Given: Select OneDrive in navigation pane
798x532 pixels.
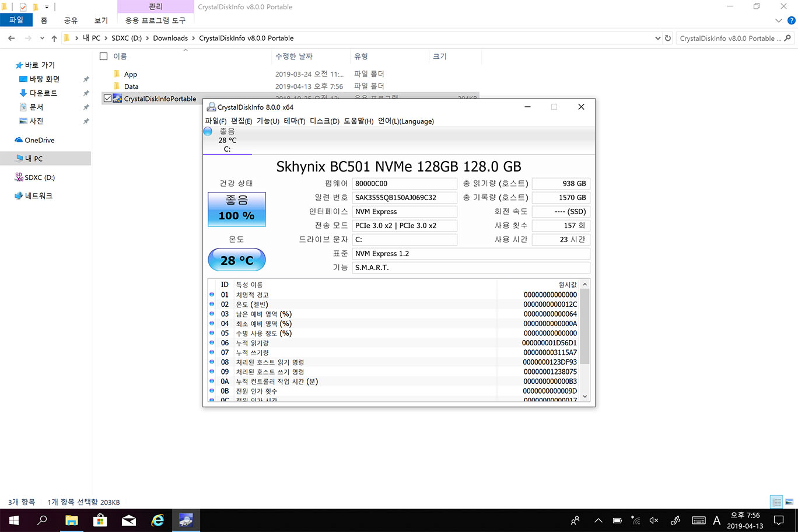Looking at the screenshot, I should click(39, 140).
